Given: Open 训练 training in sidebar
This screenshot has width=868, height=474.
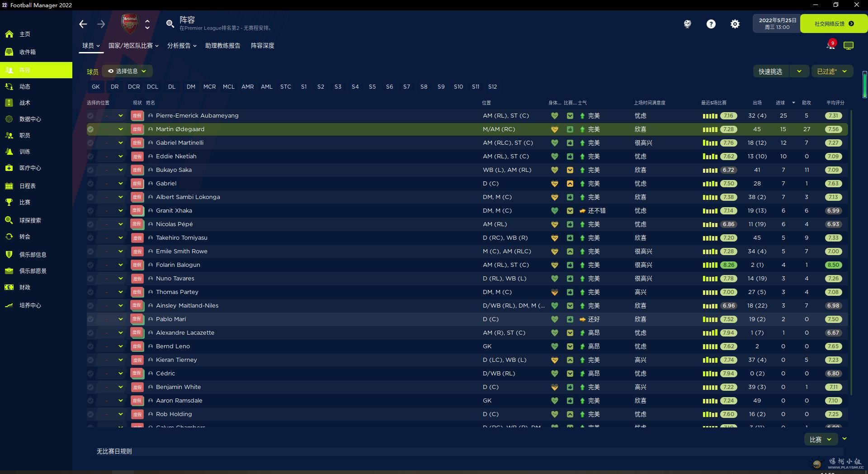Looking at the screenshot, I should click(x=36, y=152).
